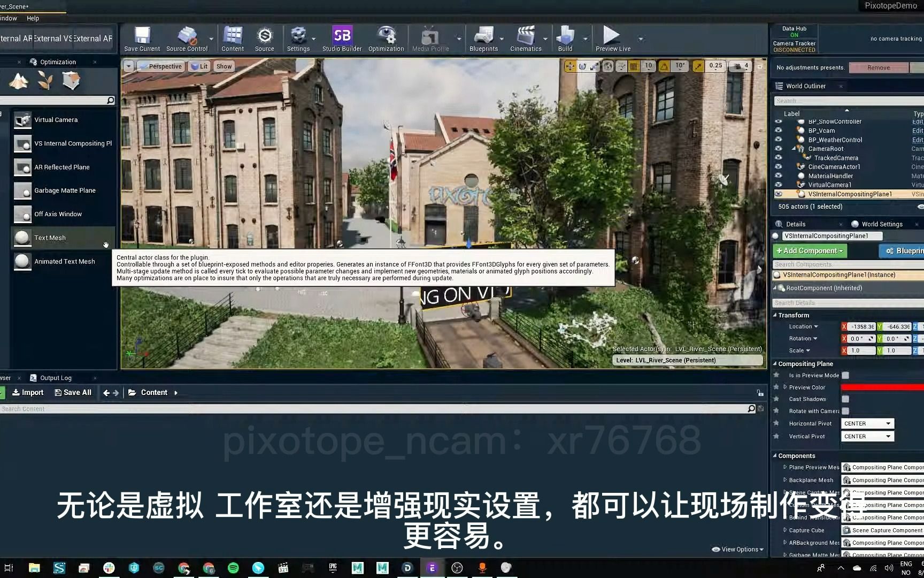The height and width of the screenshot is (578, 924).
Task: Enable the Rotate with Camera checkbox
Action: tap(845, 410)
